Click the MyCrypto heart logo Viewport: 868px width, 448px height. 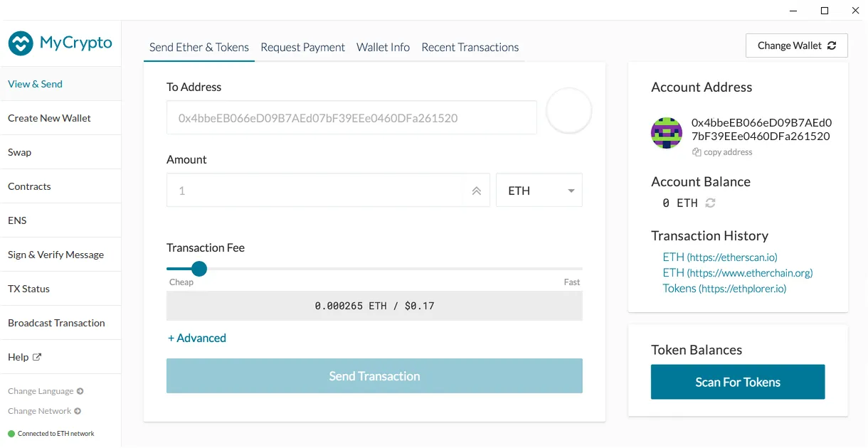21,43
